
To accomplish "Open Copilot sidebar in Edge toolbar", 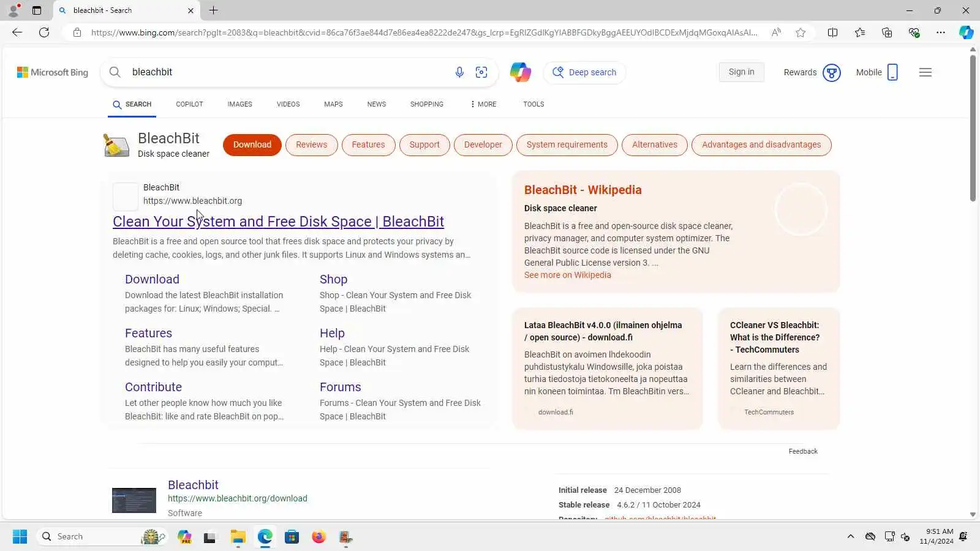I will click(967, 32).
